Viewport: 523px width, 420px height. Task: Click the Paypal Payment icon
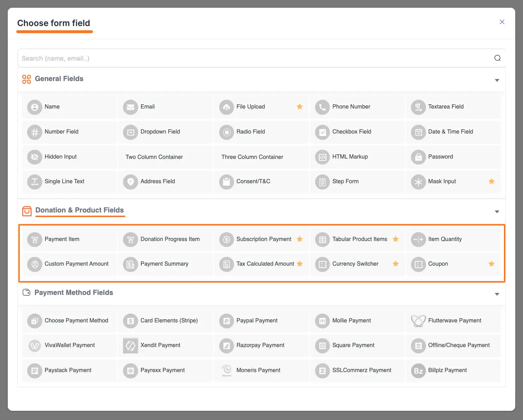point(226,321)
